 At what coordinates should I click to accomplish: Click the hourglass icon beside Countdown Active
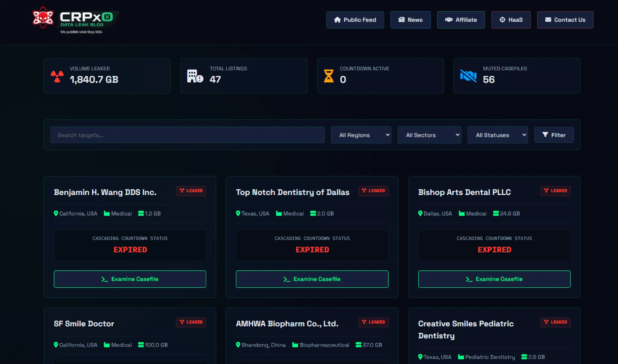click(329, 76)
